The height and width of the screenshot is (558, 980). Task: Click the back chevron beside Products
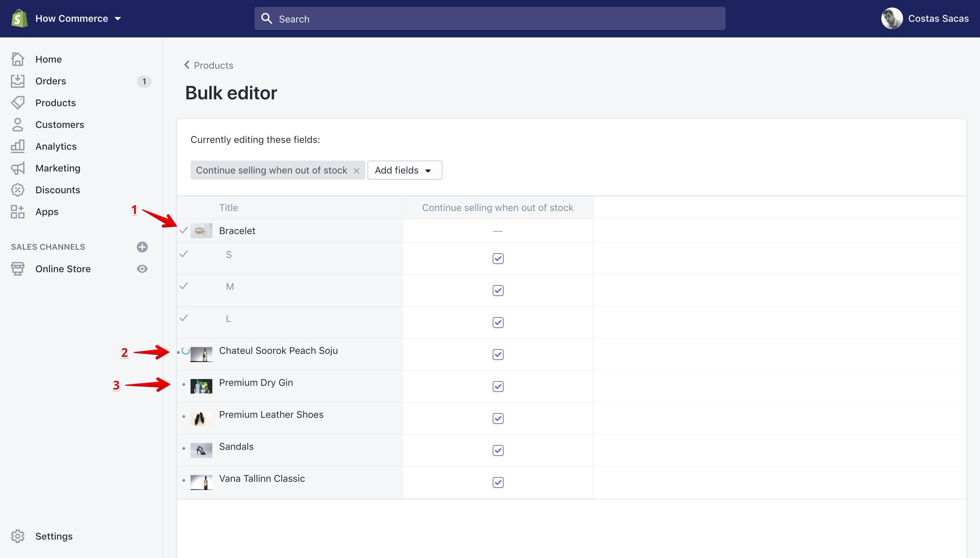(187, 65)
